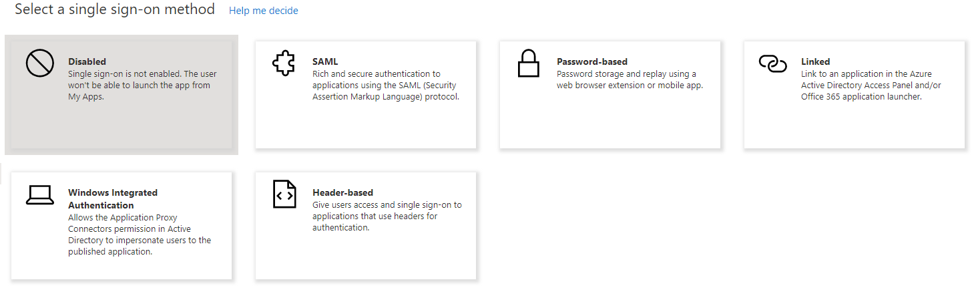
Task: Click the Header-based code file icon
Action: click(x=284, y=194)
